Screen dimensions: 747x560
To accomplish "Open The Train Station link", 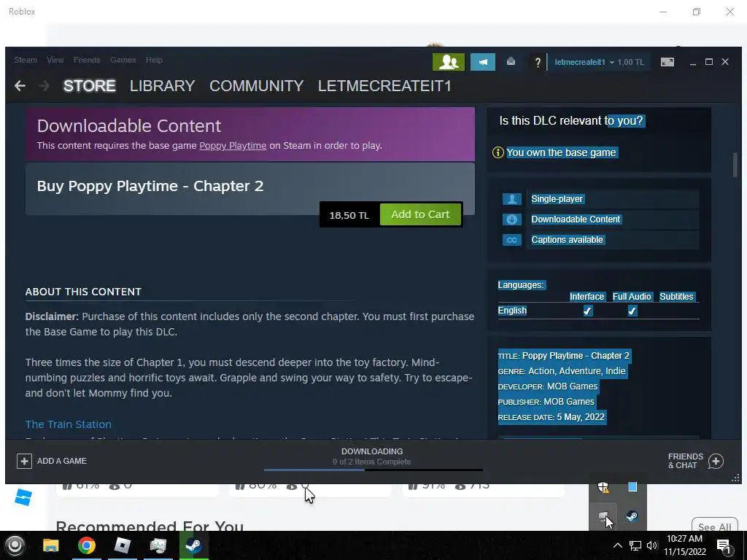I will [68, 424].
